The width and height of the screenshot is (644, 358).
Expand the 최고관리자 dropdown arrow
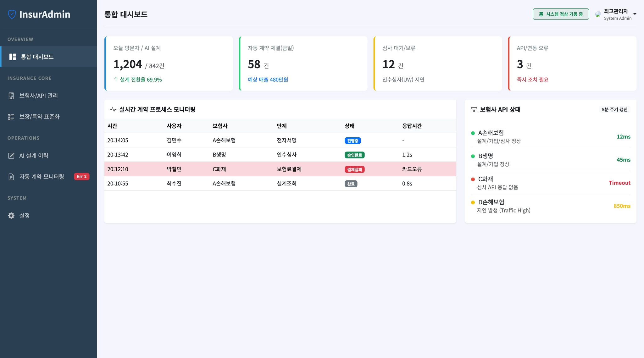click(x=635, y=14)
